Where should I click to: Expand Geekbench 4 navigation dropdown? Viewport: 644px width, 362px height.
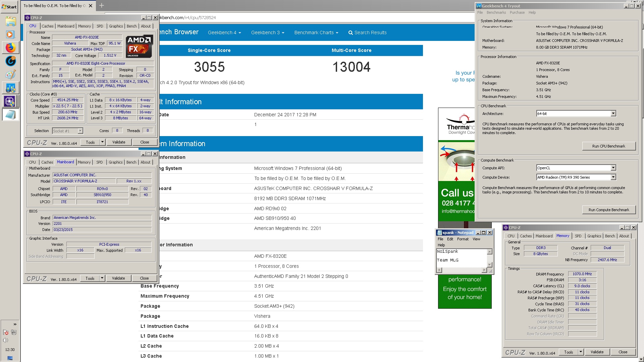(224, 33)
